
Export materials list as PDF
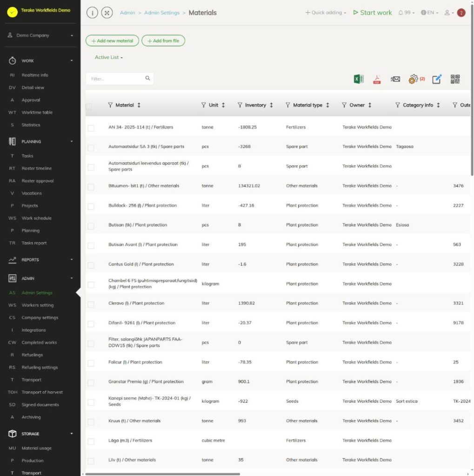click(377, 79)
